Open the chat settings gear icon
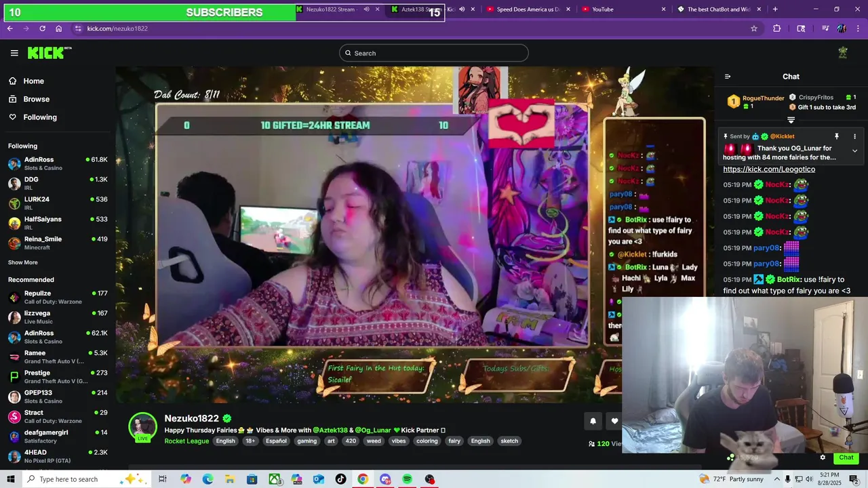 (x=823, y=457)
